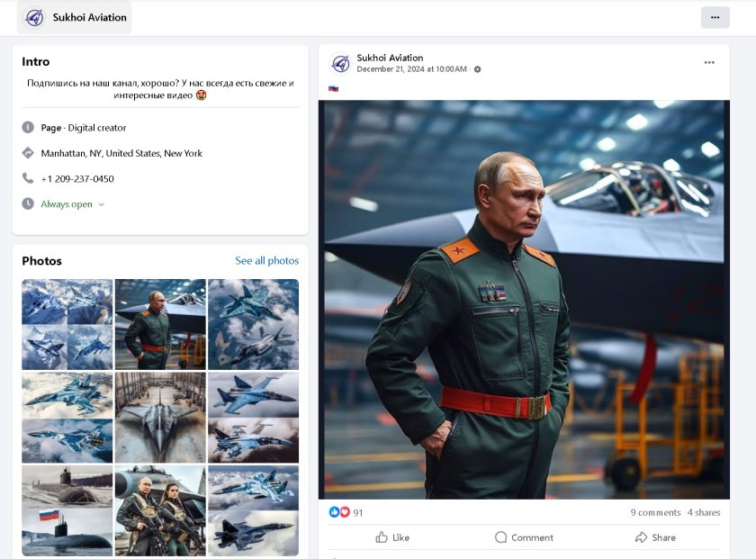
Task: Click the reaction emoji icons under the post
Action: pyautogui.click(x=338, y=512)
